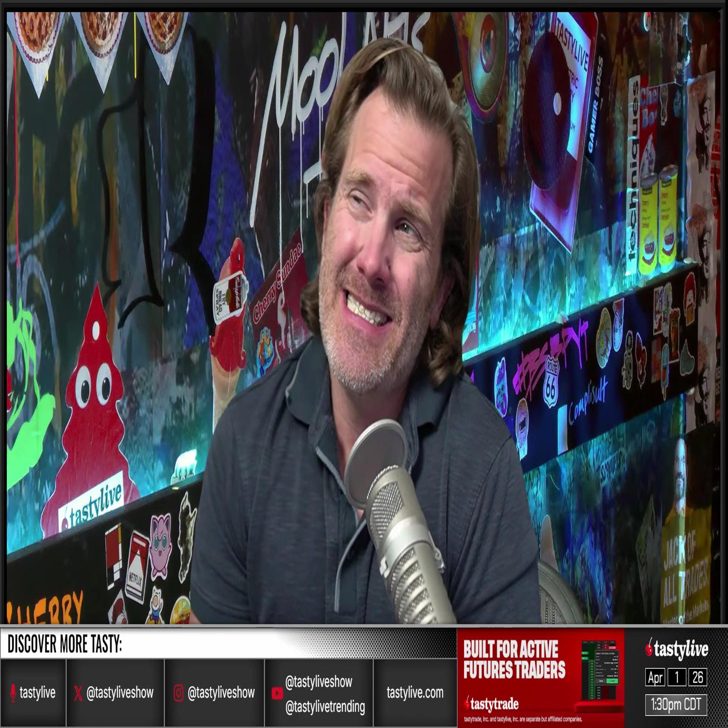Click the '1:30pm CDT' time display
Image resolution: width=728 pixels, height=728 pixels.
(x=676, y=705)
